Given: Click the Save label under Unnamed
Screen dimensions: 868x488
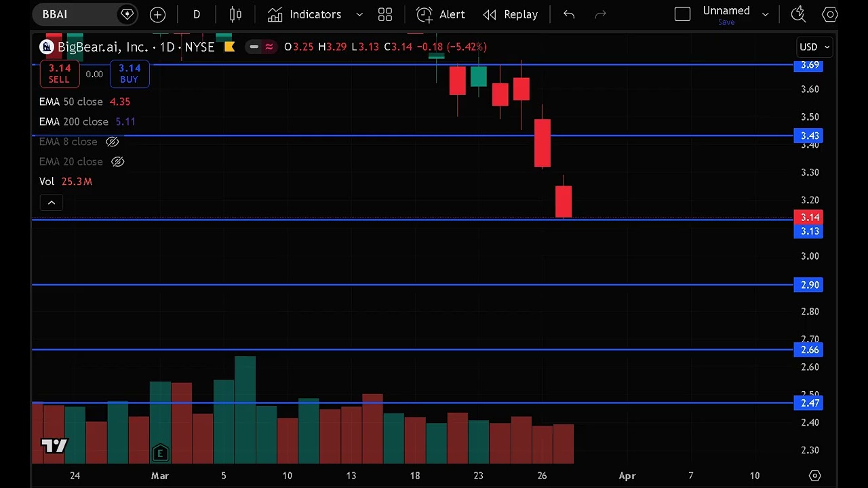Looking at the screenshot, I should (x=726, y=22).
